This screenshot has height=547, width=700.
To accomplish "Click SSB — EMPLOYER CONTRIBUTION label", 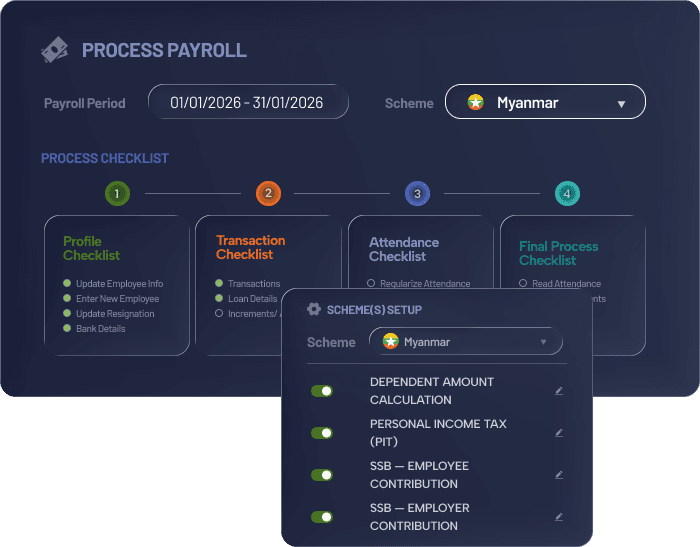I will point(420,517).
